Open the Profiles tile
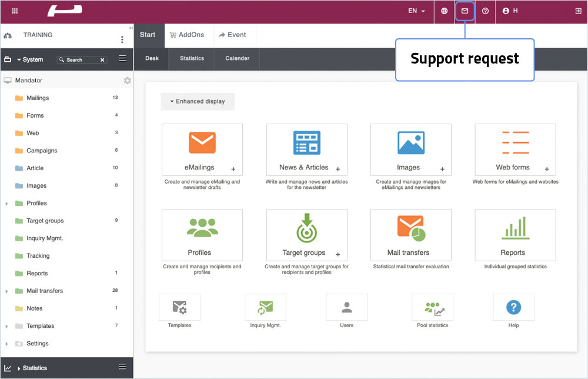The image size is (588, 379). pos(202,235)
